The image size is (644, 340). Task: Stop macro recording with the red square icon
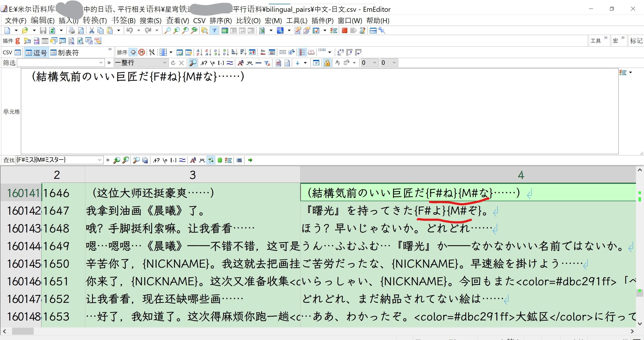click(344, 30)
